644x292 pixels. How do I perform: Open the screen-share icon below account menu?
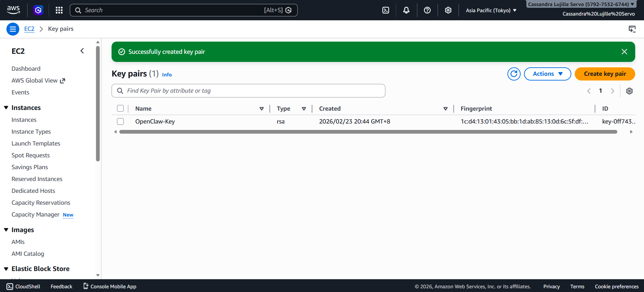pyautogui.click(x=632, y=29)
